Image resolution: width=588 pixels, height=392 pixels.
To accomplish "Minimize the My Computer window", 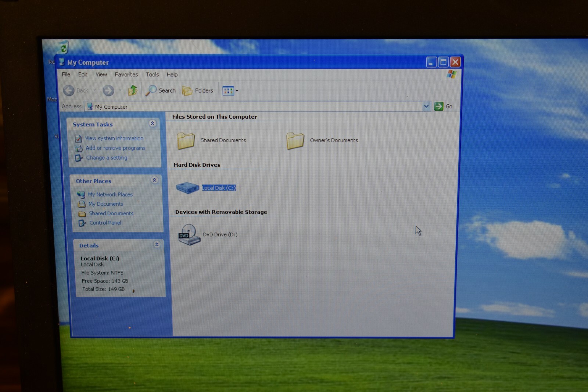I will tap(431, 62).
